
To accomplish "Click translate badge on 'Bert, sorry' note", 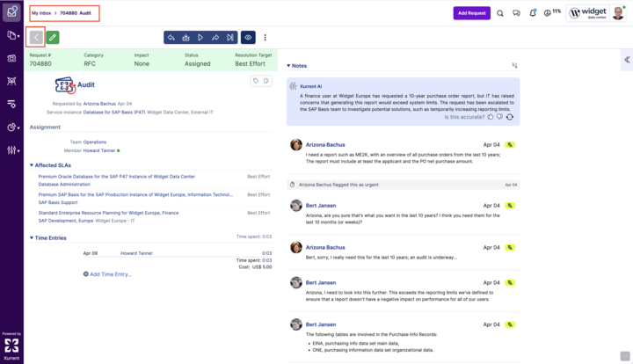I will (x=510, y=247).
